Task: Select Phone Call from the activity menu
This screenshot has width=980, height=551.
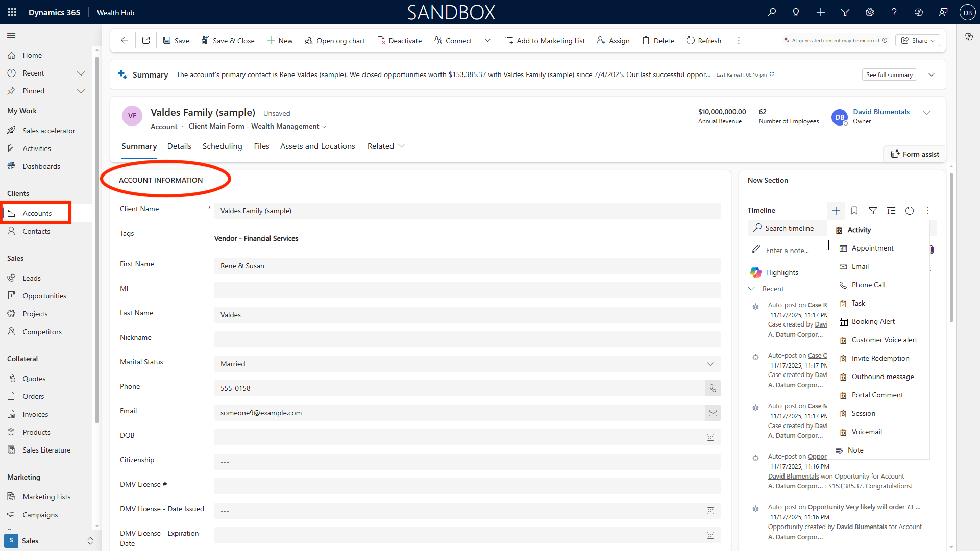Action: click(868, 285)
